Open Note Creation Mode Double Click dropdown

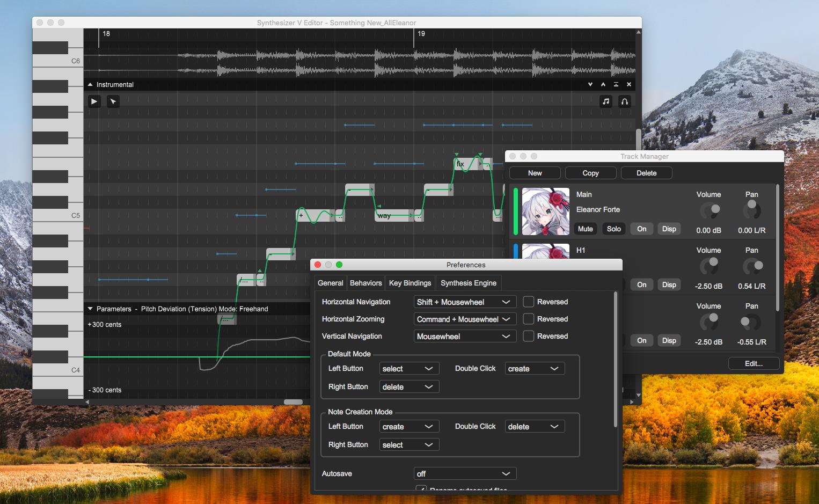pyautogui.click(x=535, y=427)
